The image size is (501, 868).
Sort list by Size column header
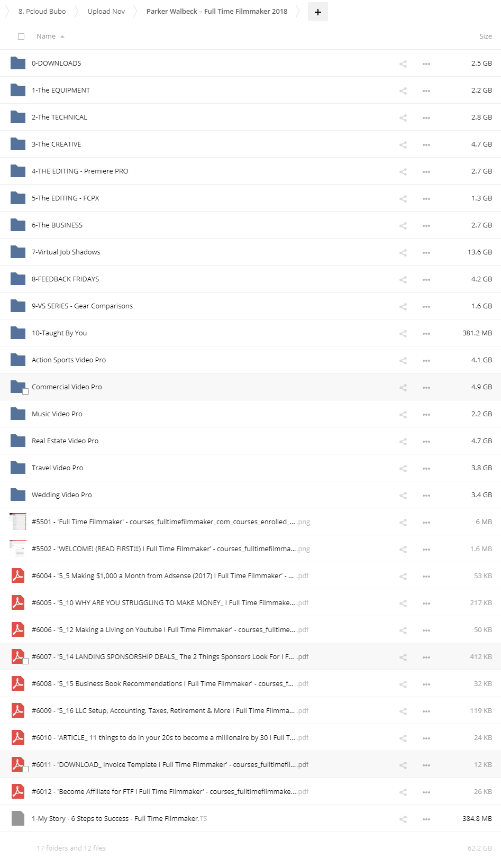click(x=486, y=36)
